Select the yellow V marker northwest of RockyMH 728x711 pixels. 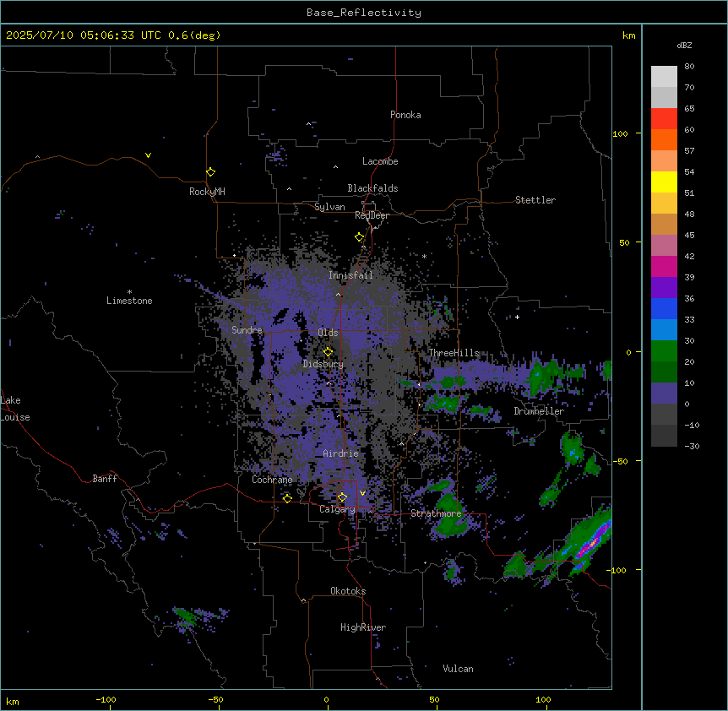coord(148,155)
